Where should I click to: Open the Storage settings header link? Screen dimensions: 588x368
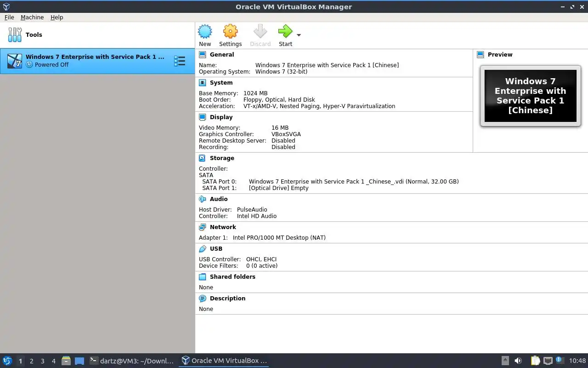pyautogui.click(x=222, y=158)
